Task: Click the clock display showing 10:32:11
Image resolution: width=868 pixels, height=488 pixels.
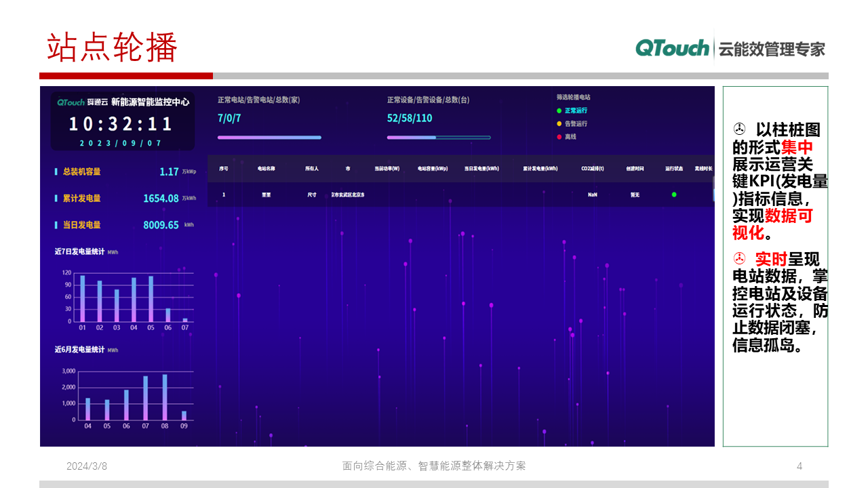Action: pos(121,123)
